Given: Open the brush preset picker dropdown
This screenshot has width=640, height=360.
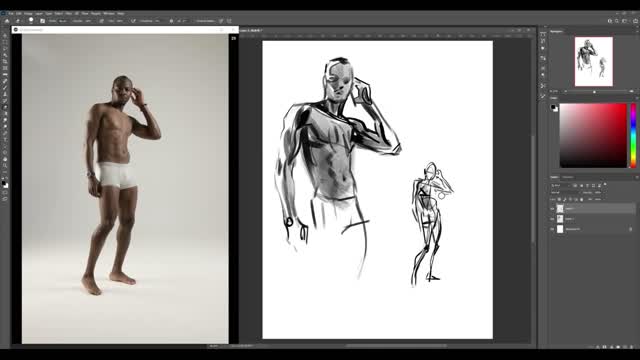Looking at the screenshot, I should pyautogui.click(x=32, y=21).
